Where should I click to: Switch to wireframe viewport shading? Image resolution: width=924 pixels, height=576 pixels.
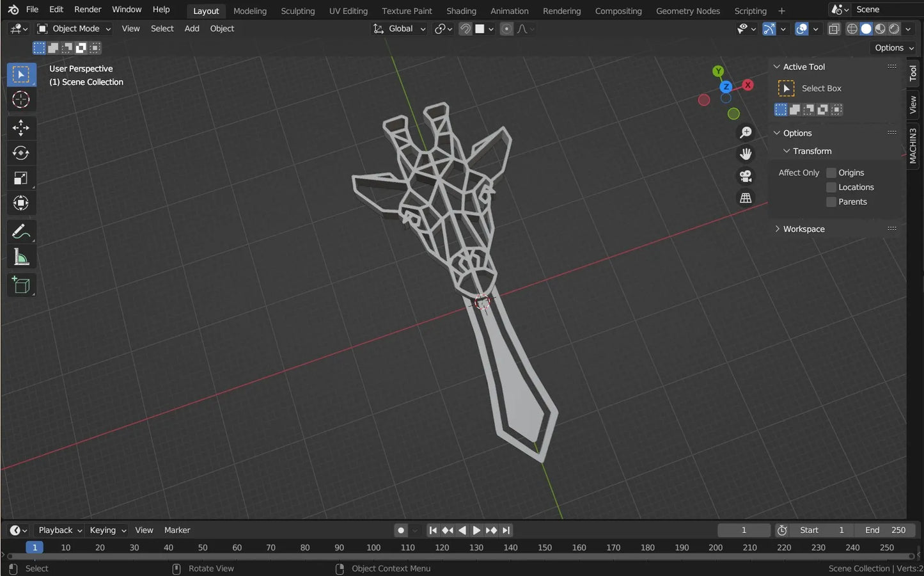pos(852,29)
